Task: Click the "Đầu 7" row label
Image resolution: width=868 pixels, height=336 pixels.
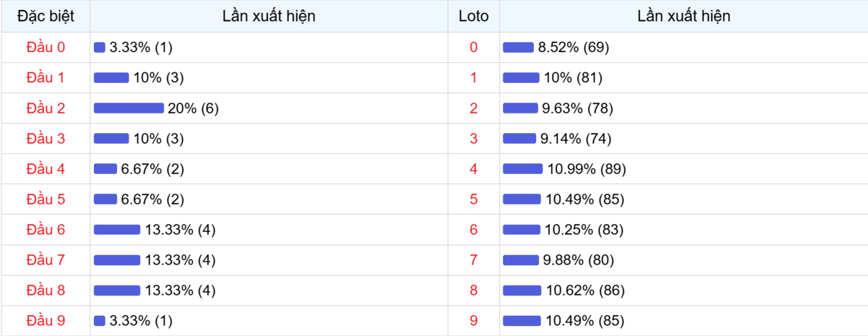Action: point(46,260)
